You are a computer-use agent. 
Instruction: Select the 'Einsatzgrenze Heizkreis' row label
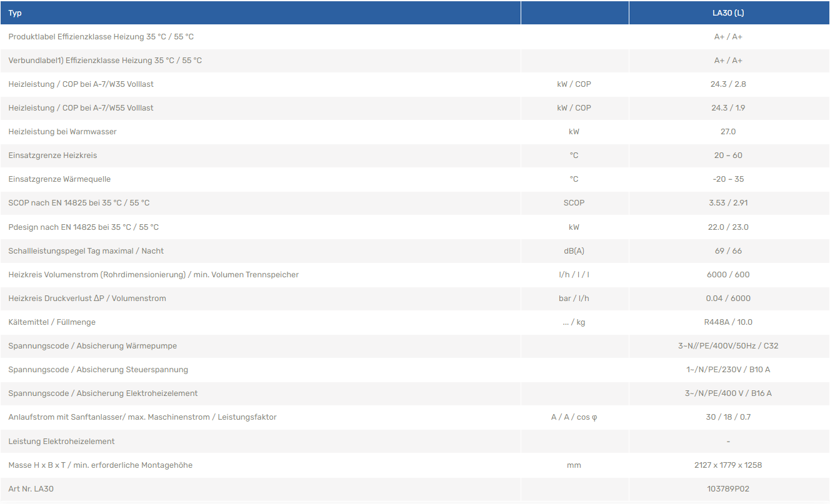pyautogui.click(x=52, y=156)
